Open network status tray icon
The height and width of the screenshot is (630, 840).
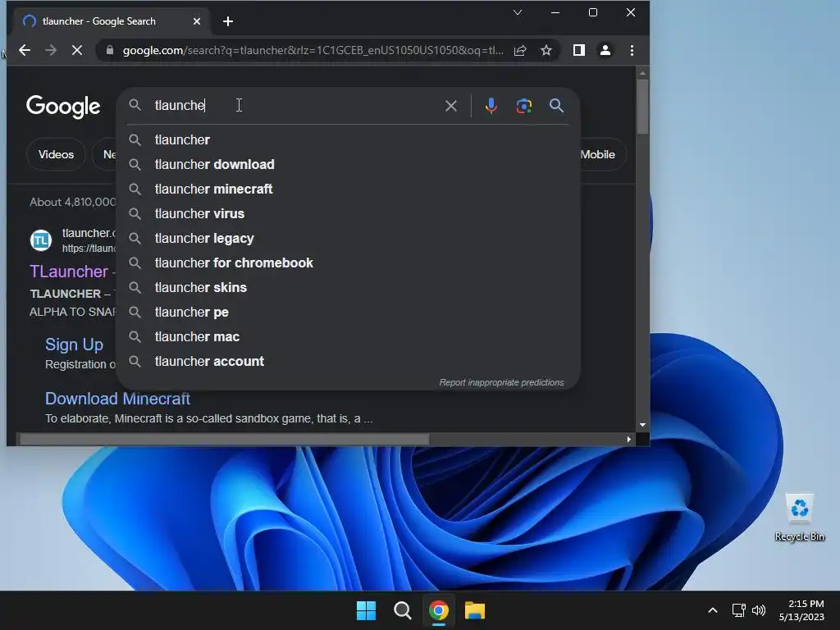click(739, 610)
